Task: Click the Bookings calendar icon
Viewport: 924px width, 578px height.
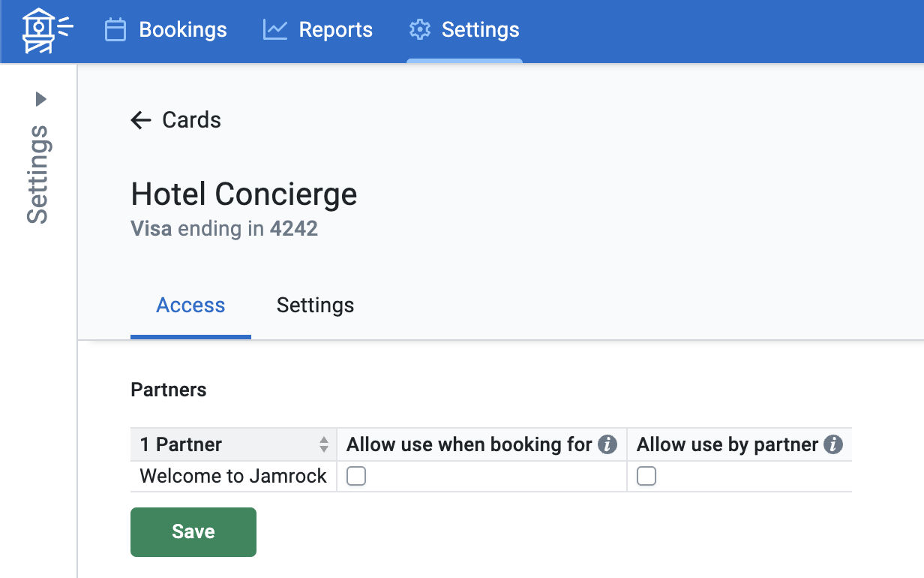Action: (115, 30)
